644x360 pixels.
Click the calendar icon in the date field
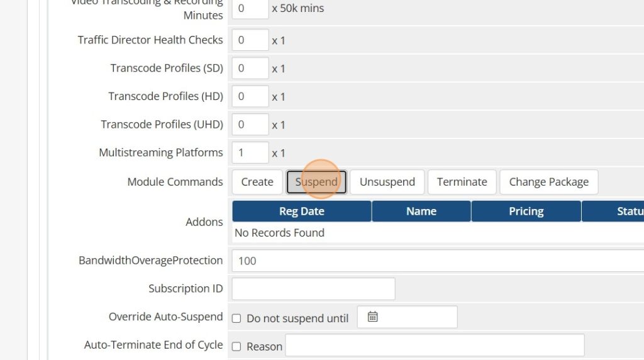372,317
